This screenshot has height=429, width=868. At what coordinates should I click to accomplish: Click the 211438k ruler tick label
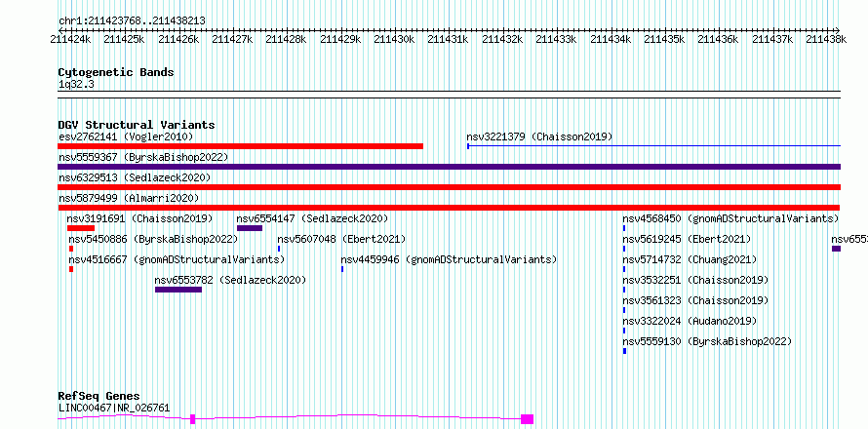(x=826, y=39)
